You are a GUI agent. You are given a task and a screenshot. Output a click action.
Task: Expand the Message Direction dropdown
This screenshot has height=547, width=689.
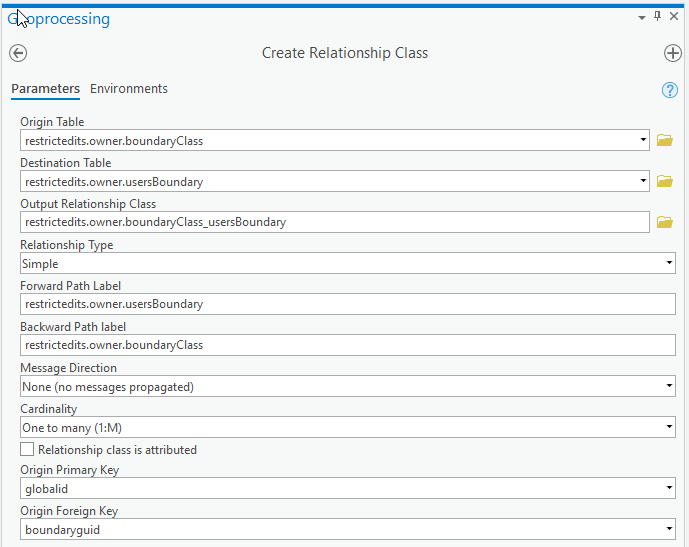pyautogui.click(x=669, y=387)
